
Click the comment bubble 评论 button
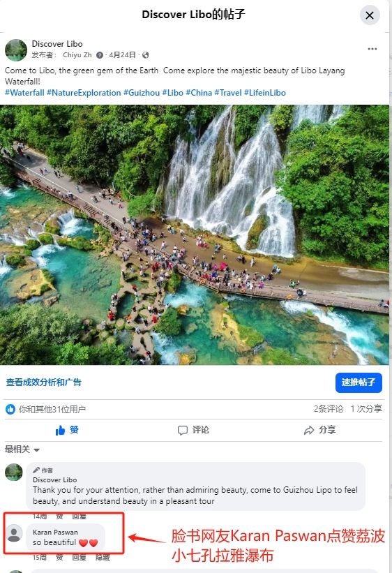point(193,430)
